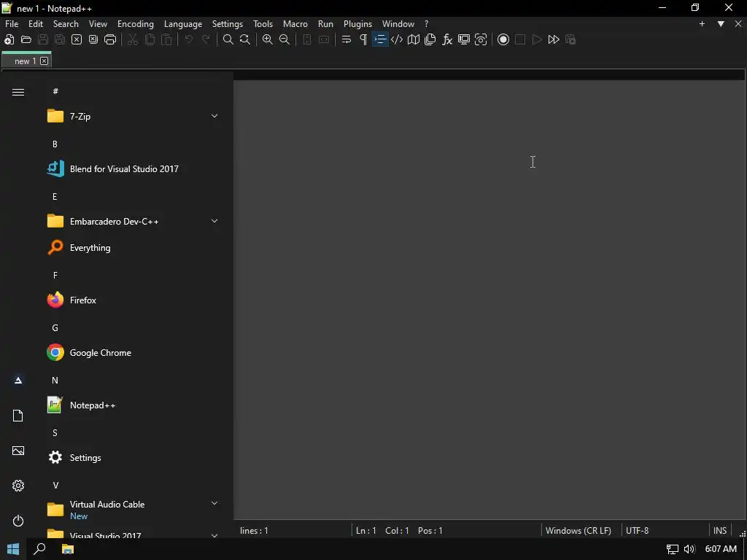747x560 pixels.
Task: Open Find with magnifier toolbar icon
Action: coord(228,39)
